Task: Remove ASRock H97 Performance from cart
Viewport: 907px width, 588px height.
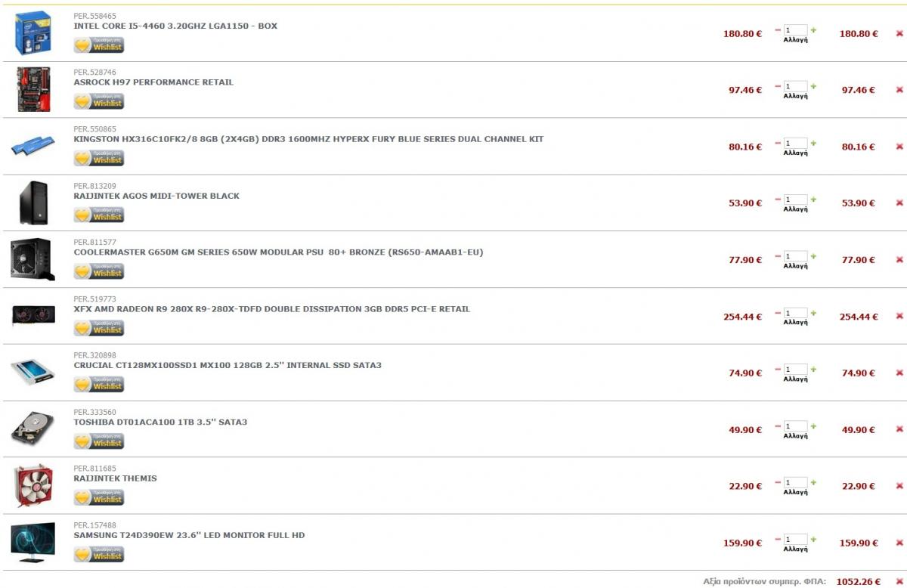Action: 899,90
